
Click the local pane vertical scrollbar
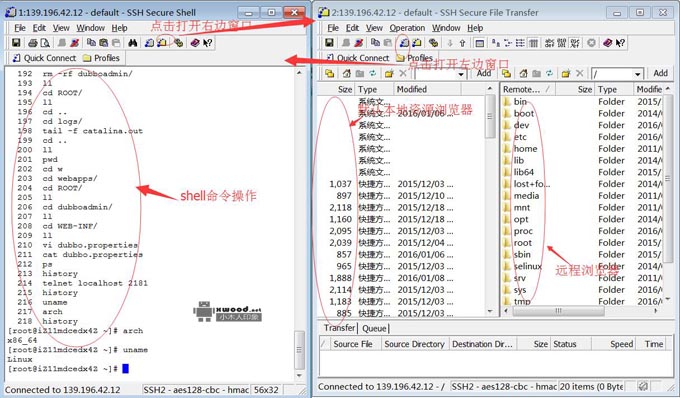[490, 199]
